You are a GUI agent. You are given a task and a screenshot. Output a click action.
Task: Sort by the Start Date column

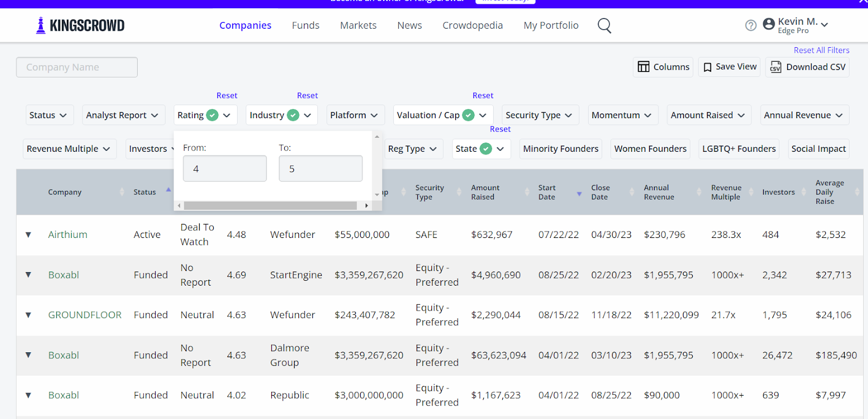547,192
